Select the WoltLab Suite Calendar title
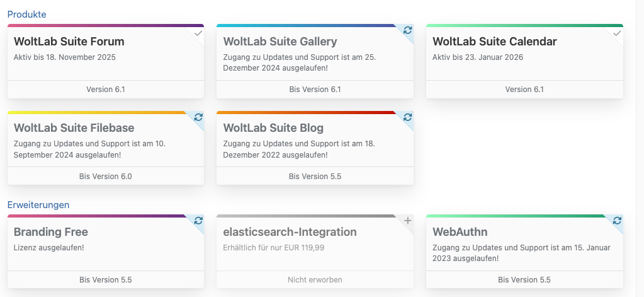 [x=495, y=42]
